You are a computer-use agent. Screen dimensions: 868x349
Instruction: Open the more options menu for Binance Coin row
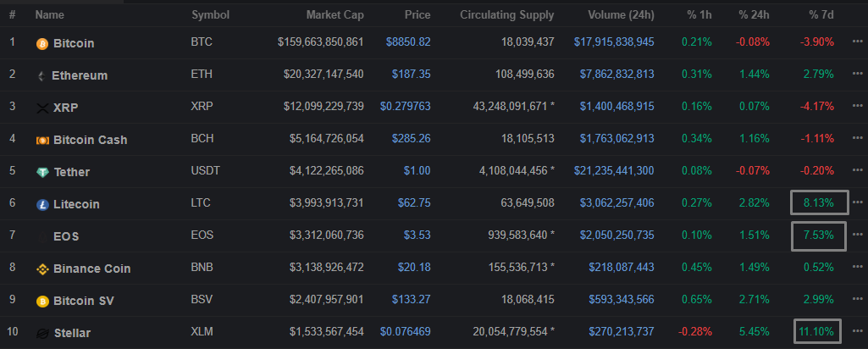click(x=858, y=266)
